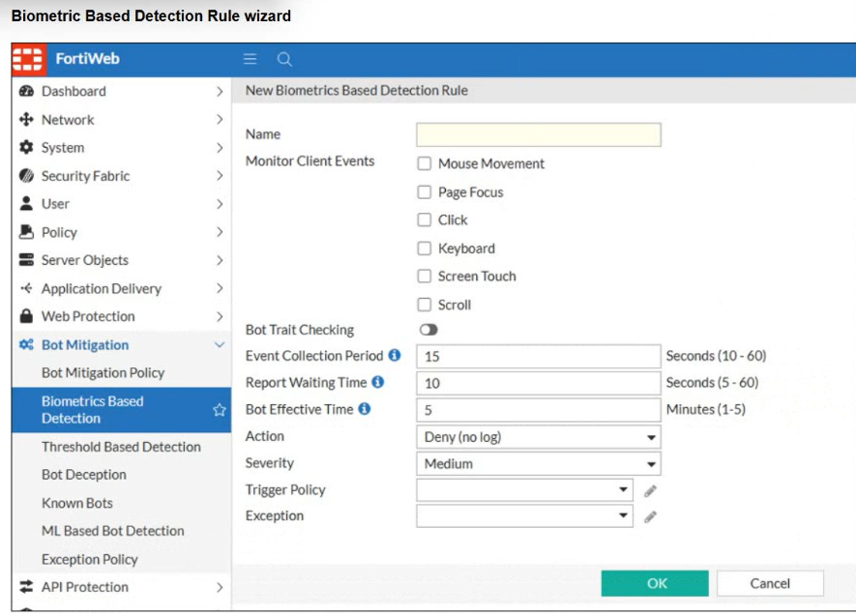Click info icon beside Bot Effective Time
The image size is (856, 616).
365,409
